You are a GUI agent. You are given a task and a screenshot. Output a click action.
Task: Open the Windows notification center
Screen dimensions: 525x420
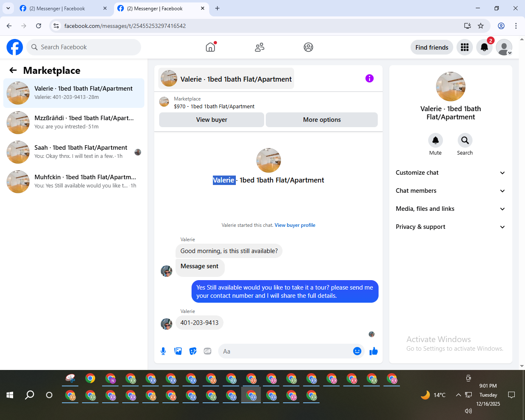pos(511,395)
